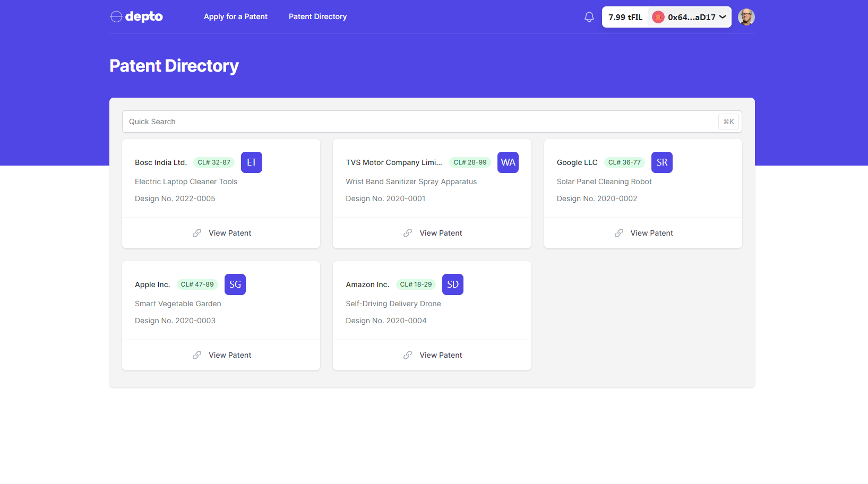Click Electric Laptop Cleaner Tools title
The height and width of the screenshot is (484, 868).
186,181
